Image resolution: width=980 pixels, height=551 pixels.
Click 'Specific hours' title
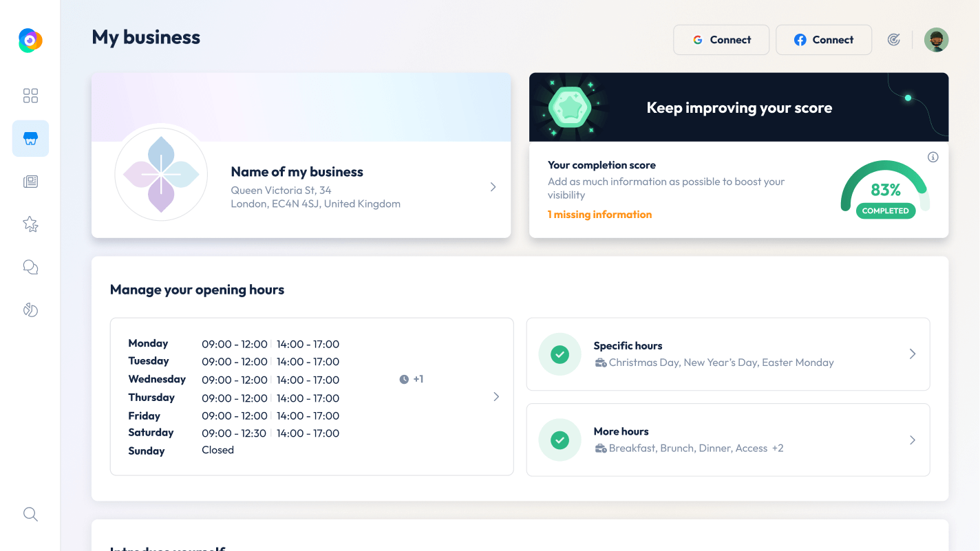tap(628, 346)
